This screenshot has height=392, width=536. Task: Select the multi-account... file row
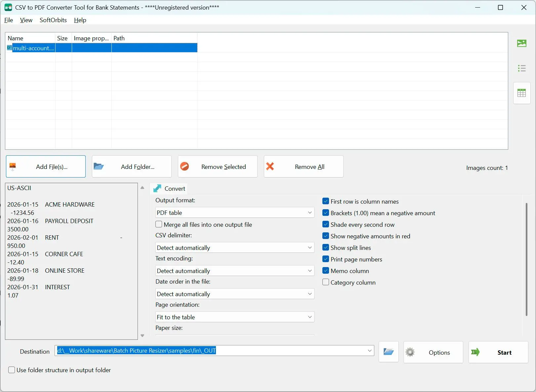(x=102, y=48)
